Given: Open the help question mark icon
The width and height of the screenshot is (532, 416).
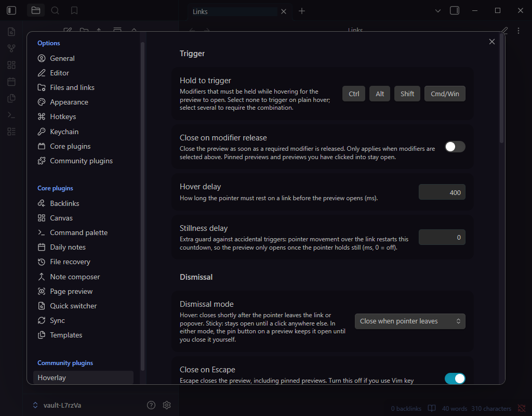Looking at the screenshot, I should [151, 405].
